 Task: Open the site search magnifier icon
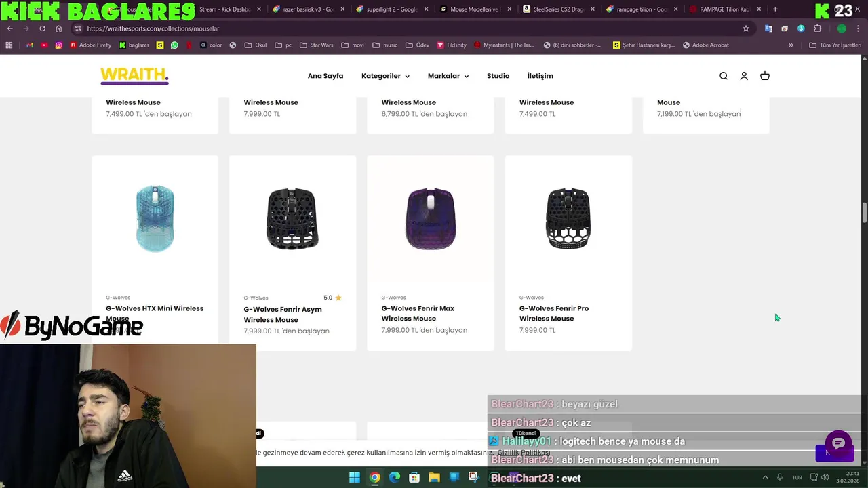pyautogui.click(x=724, y=76)
